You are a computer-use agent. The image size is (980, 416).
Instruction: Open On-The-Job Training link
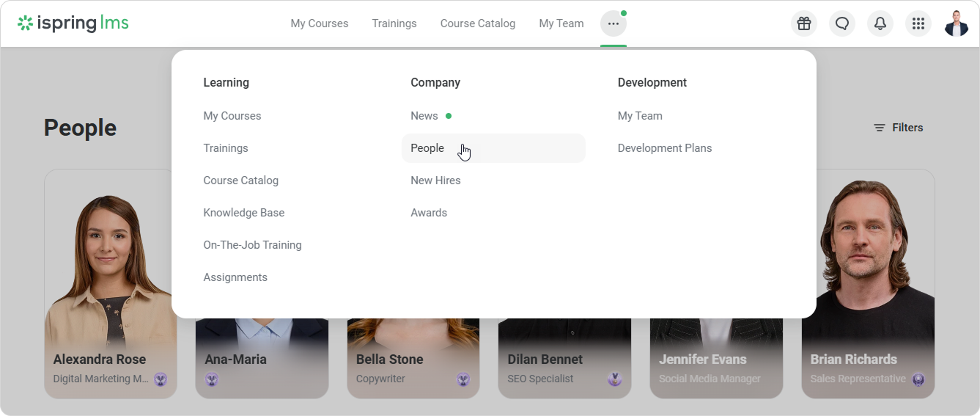pos(252,245)
